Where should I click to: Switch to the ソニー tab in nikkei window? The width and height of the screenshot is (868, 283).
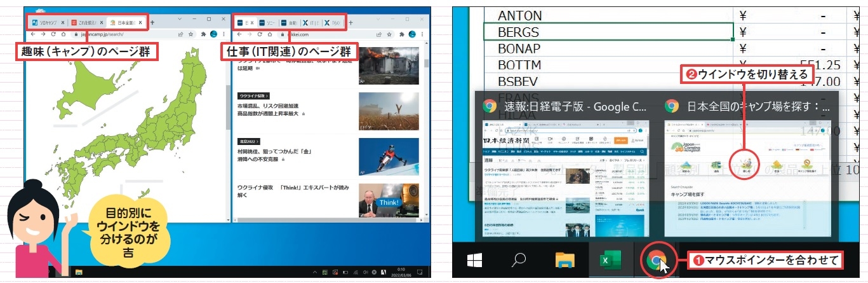(x=267, y=22)
